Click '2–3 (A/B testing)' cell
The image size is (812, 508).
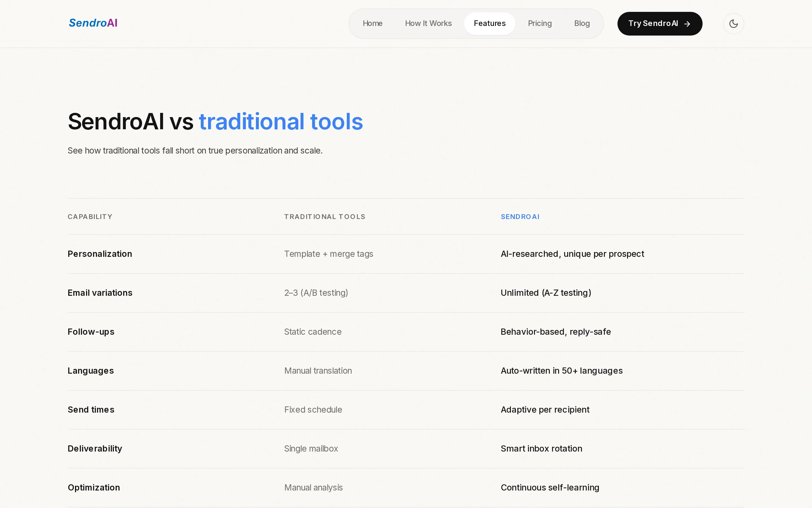tap(316, 293)
